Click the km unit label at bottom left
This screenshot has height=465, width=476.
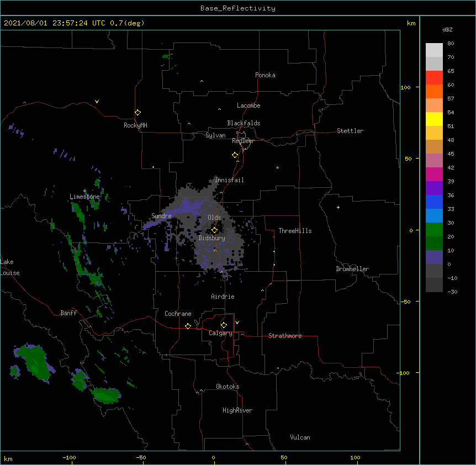(x=8, y=458)
